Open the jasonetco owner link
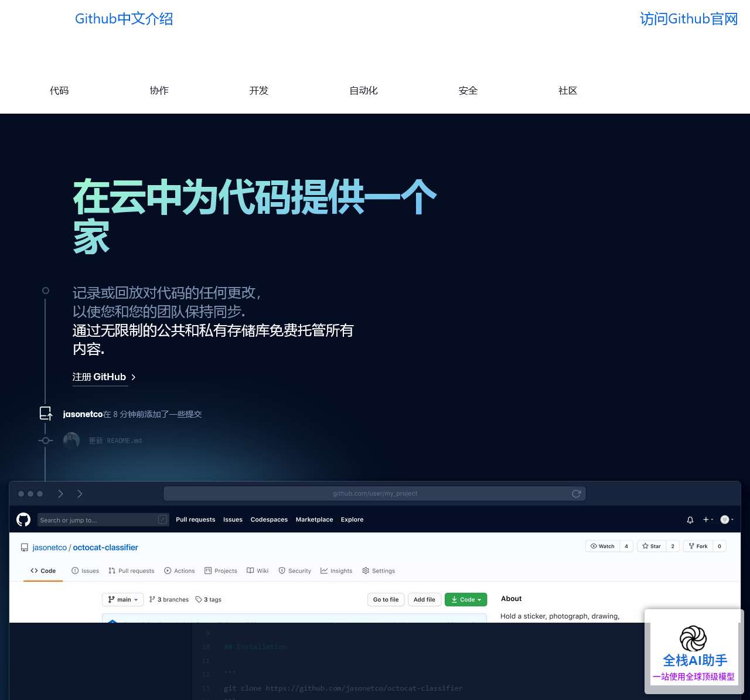This screenshot has height=700, width=750. pyautogui.click(x=49, y=548)
